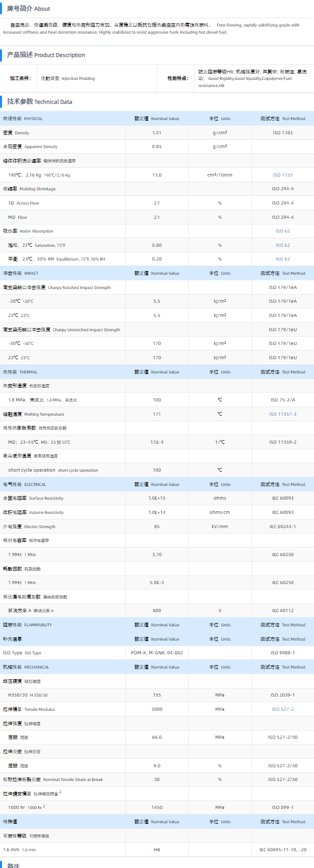Click the 冲击性能 IMPACT table header
This screenshot has height=868, width=314.
click(x=21, y=273)
